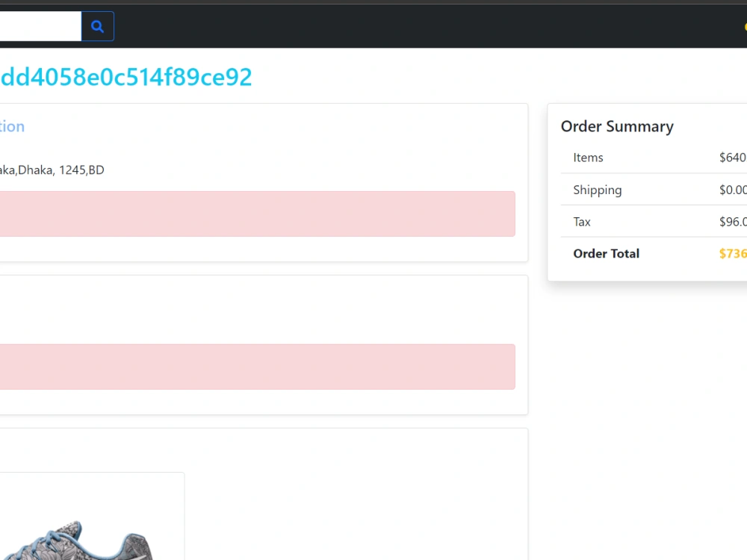747x560 pixels.
Task: Click the $0.00 shipping amount
Action: (734, 190)
